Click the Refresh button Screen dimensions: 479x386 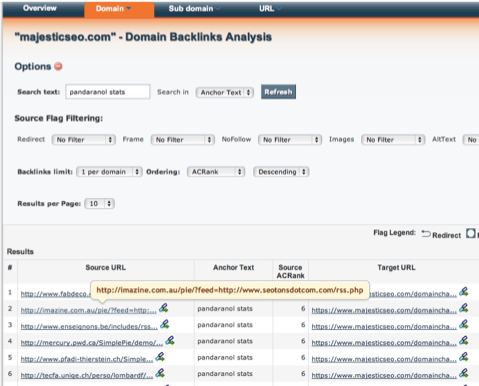click(278, 92)
